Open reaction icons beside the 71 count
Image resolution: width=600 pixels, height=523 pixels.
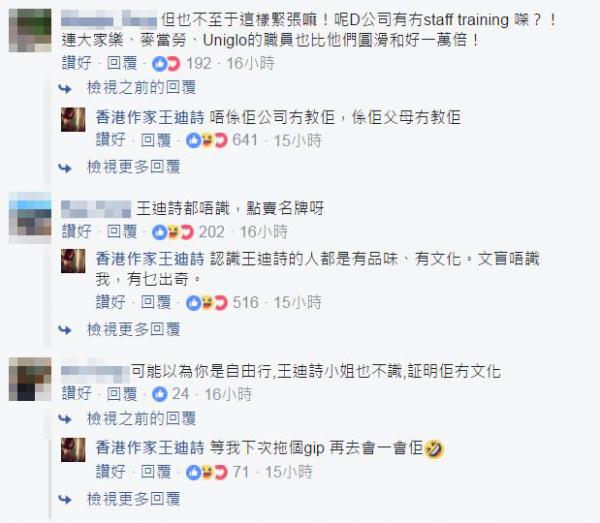tap(207, 472)
